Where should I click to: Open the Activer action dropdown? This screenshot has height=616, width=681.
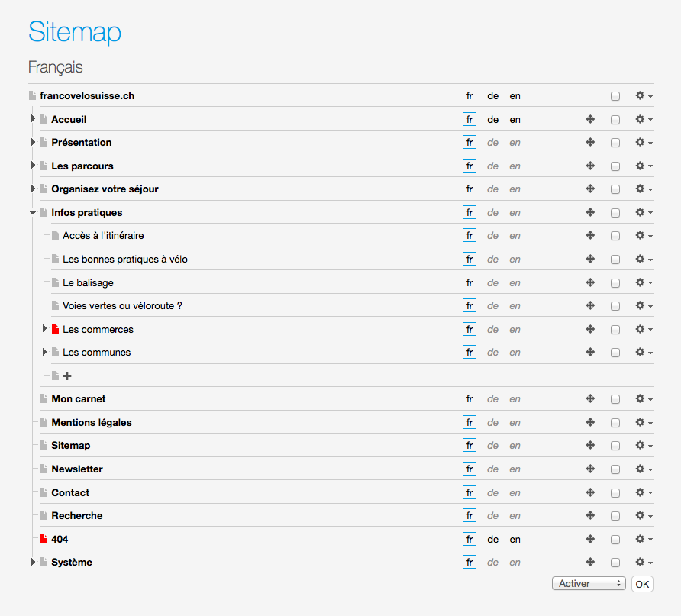tap(588, 583)
